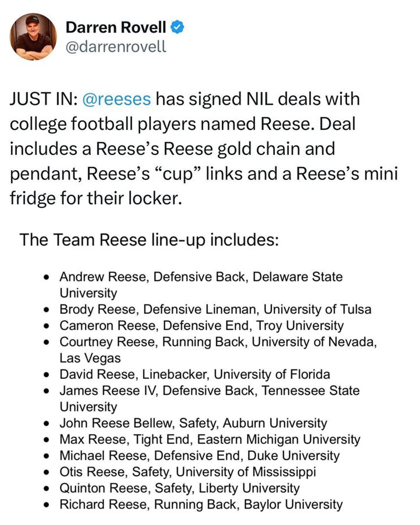This screenshot has height=525, width=420.
Task: Open the @reeses mention link
Action: pos(116,99)
